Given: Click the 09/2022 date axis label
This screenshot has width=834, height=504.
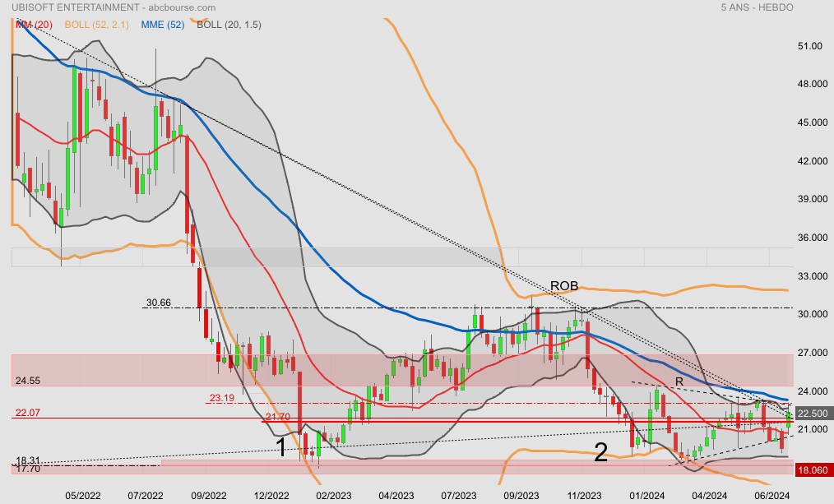Looking at the screenshot, I should [209, 496].
